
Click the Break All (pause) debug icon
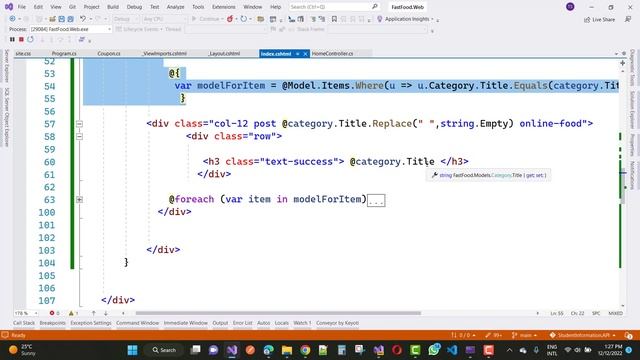point(12,40)
